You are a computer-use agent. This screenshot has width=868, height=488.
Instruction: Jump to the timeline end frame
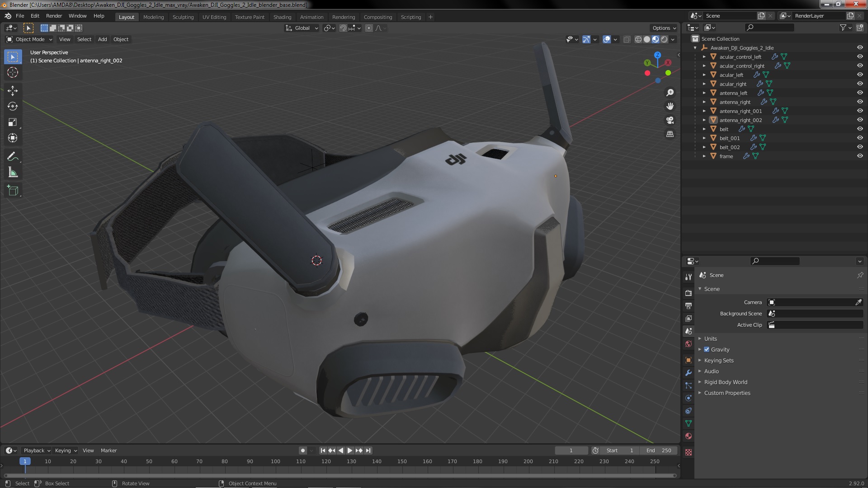pyautogui.click(x=368, y=450)
